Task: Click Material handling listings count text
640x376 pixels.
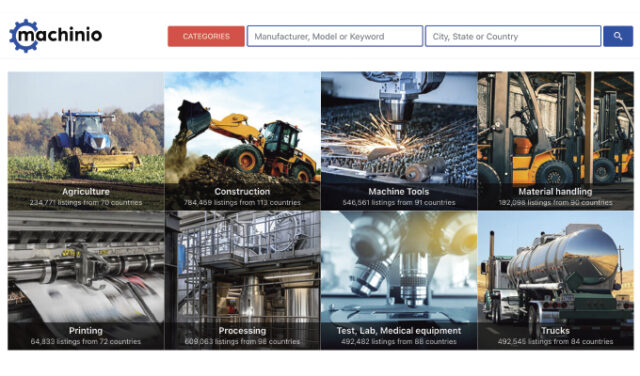Action: (x=556, y=202)
